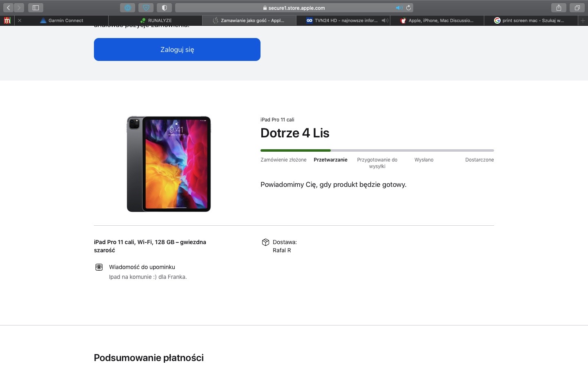This screenshot has height=368, width=588.
Task: Close the Garmin Connect tab
Action: click(x=19, y=20)
